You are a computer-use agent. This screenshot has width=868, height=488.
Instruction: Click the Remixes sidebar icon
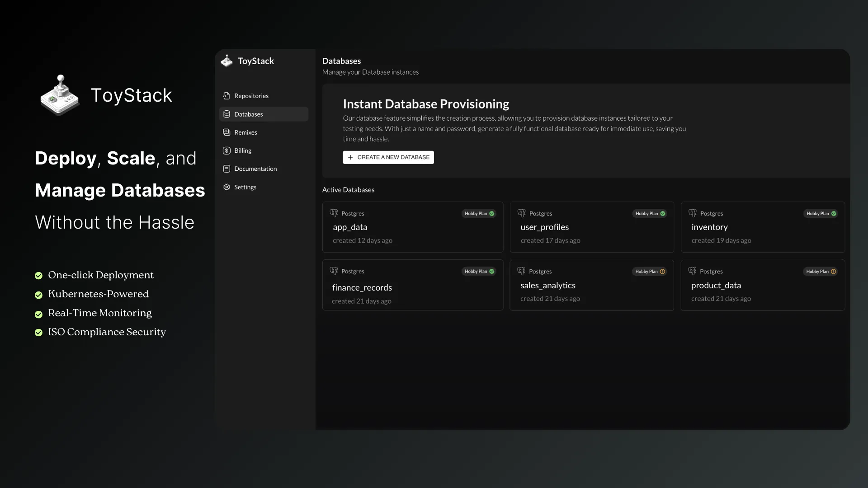(226, 132)
